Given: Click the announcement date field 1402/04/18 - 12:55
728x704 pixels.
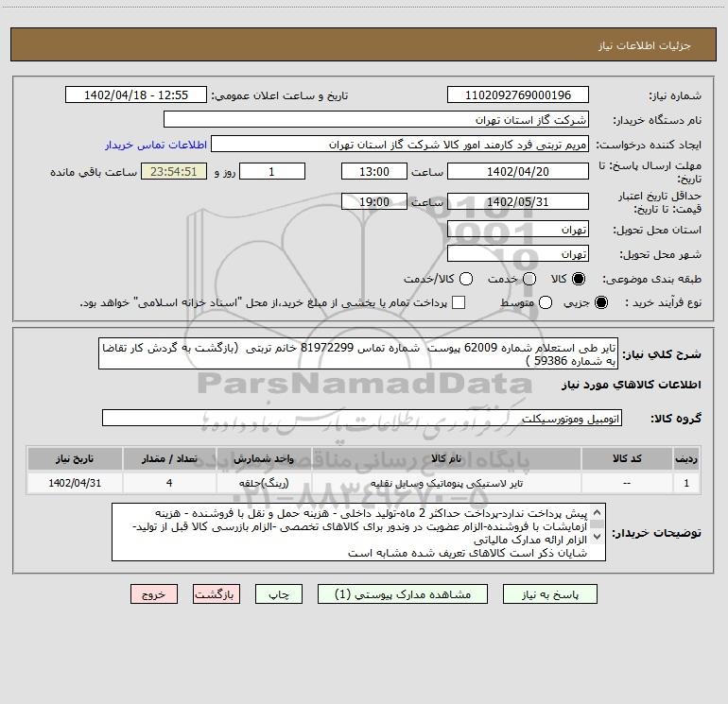Looking at the screenshot, I should click(136, 95).
